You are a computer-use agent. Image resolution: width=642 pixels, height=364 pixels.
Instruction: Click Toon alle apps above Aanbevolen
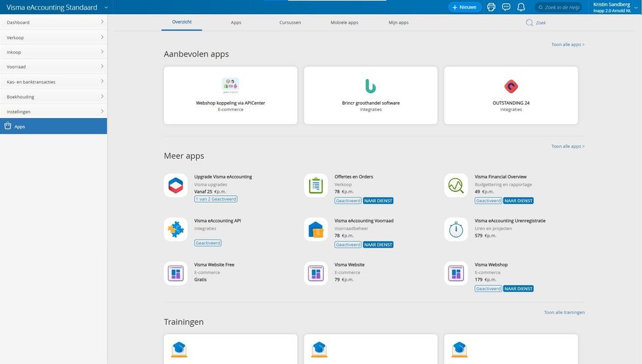coord(568,44)
